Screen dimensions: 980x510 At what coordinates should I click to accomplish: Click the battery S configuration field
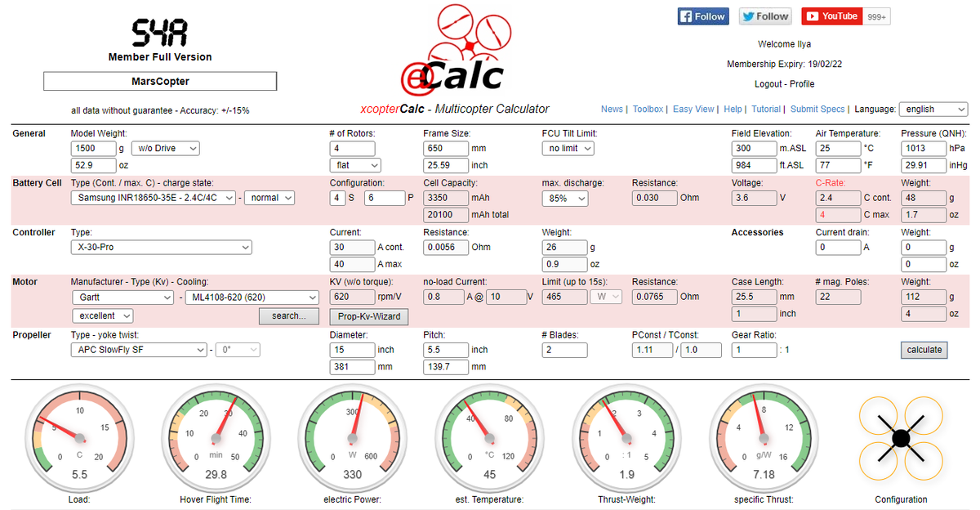(x=337, y=198)
